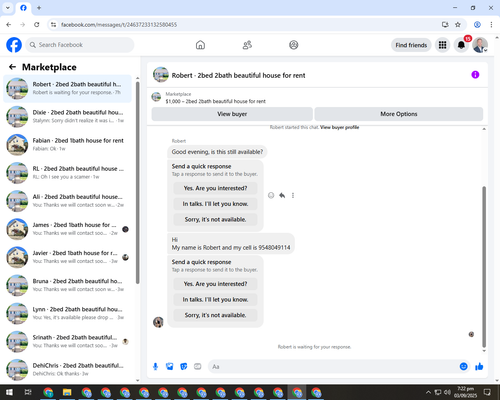Open the tab search dropdown arrow
This screenshot has width=500, height=400.
click(8, 8)
